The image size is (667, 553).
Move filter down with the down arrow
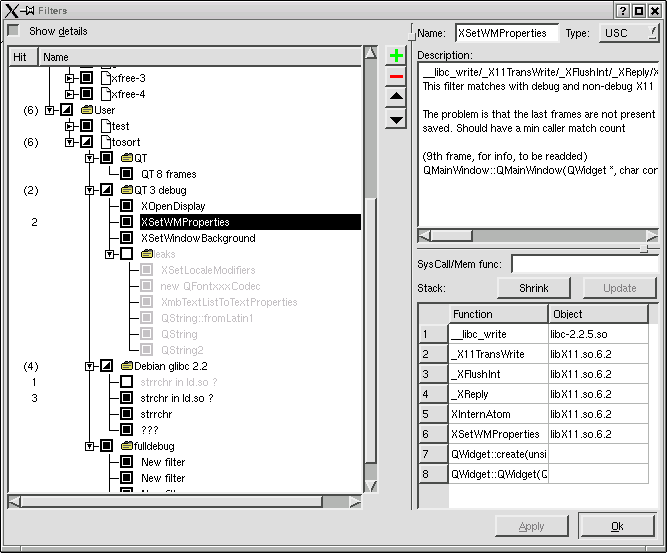(x=396, y=119)
